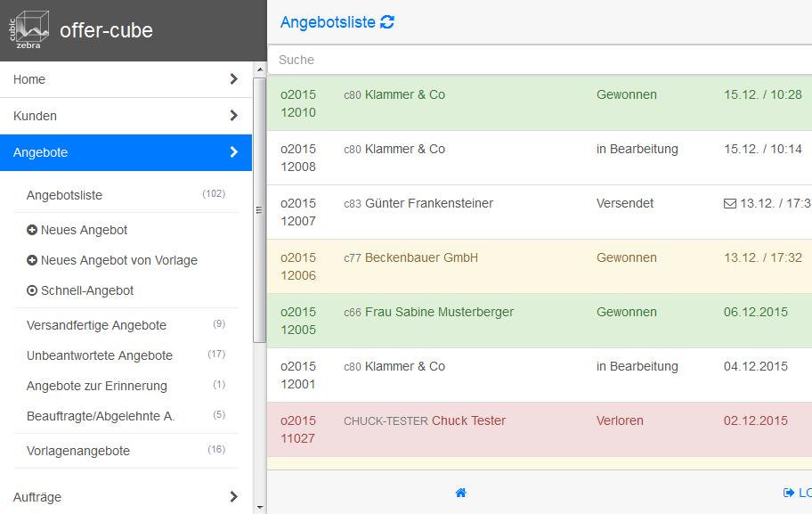Expand the Kunden section arrow
Image resolution: width=812 pixels, height=514 pixels.
coord(233,116)
